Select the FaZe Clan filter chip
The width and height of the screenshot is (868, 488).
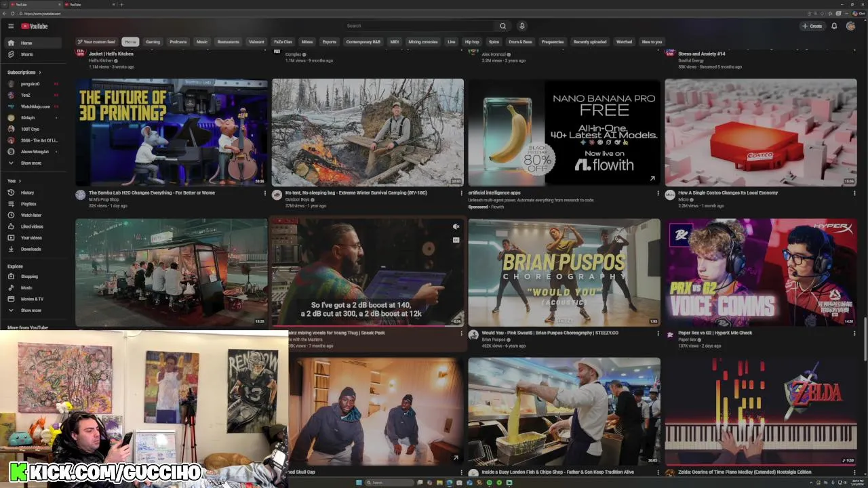(283, 41)
